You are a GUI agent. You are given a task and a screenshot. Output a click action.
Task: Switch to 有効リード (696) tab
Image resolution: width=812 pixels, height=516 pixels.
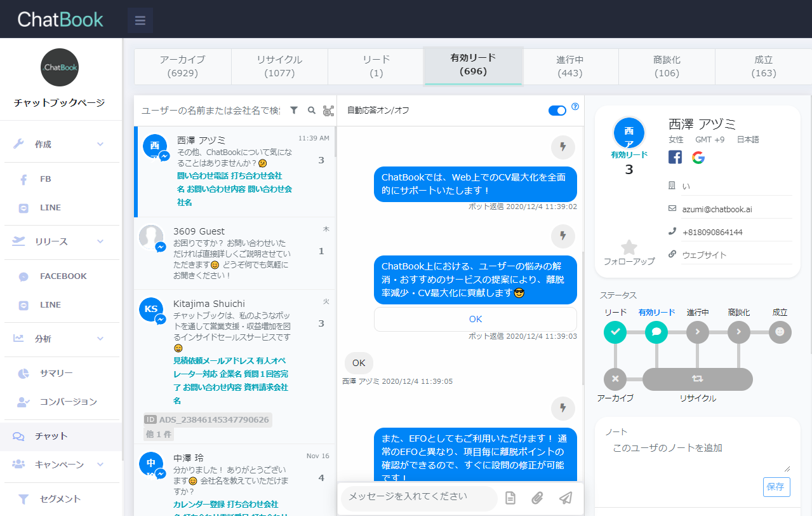[x=473, y=65]
